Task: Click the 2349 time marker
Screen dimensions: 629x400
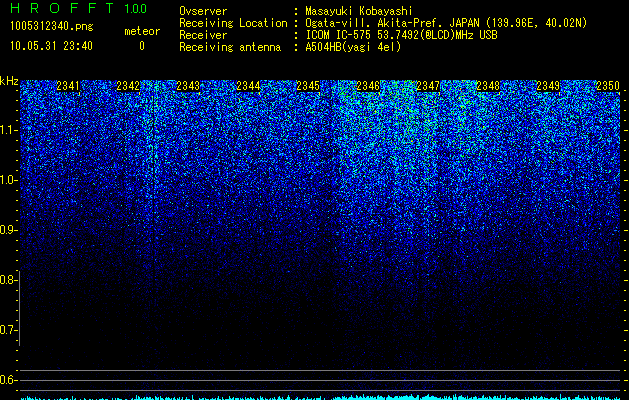Action: (x=548, y=85)
